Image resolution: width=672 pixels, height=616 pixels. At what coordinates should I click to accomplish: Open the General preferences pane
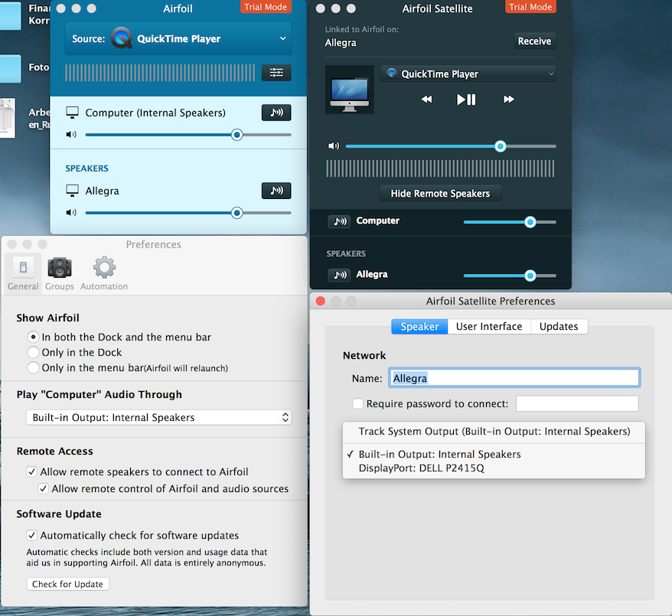(x=23, y=273)
